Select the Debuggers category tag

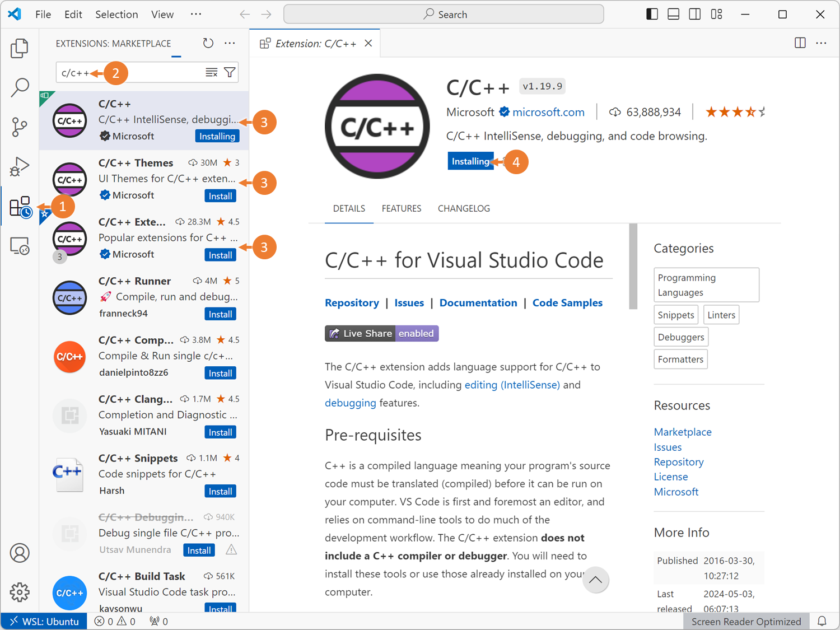pyautogui.click(x=681, y=337)
